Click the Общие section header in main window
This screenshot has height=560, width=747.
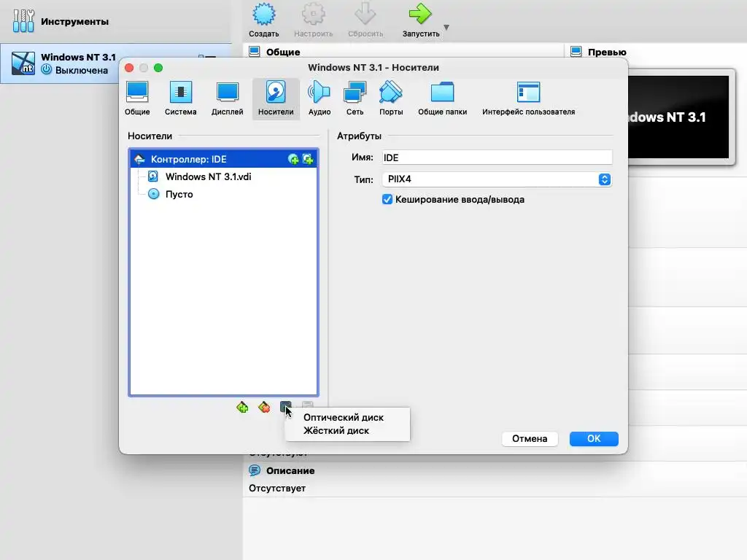(x=283, y=52)
